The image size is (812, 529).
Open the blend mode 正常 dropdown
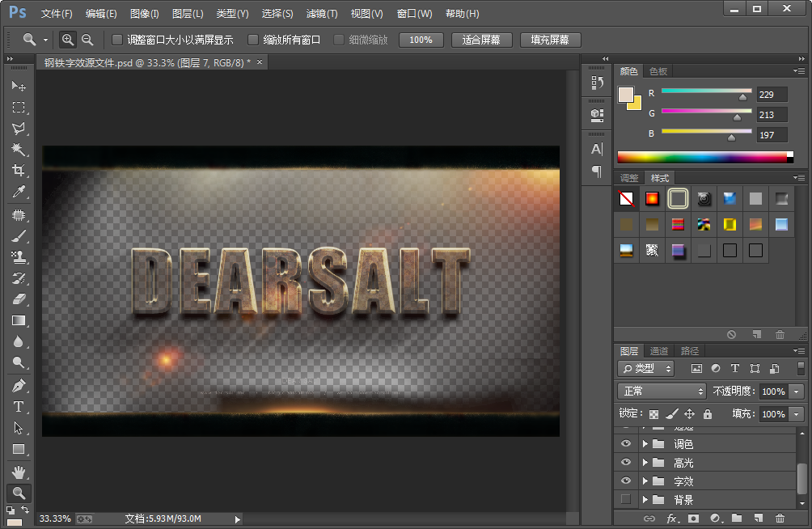(662, 391)
